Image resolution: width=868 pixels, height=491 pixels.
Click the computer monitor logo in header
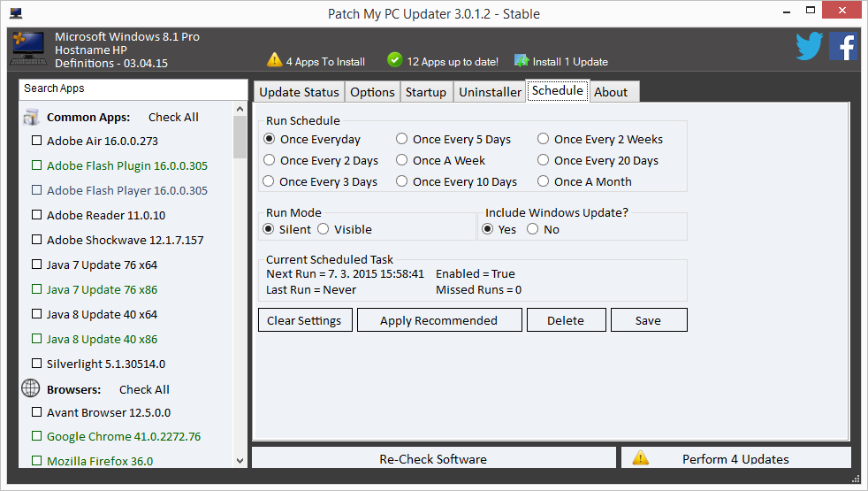(x=29, y=48)
